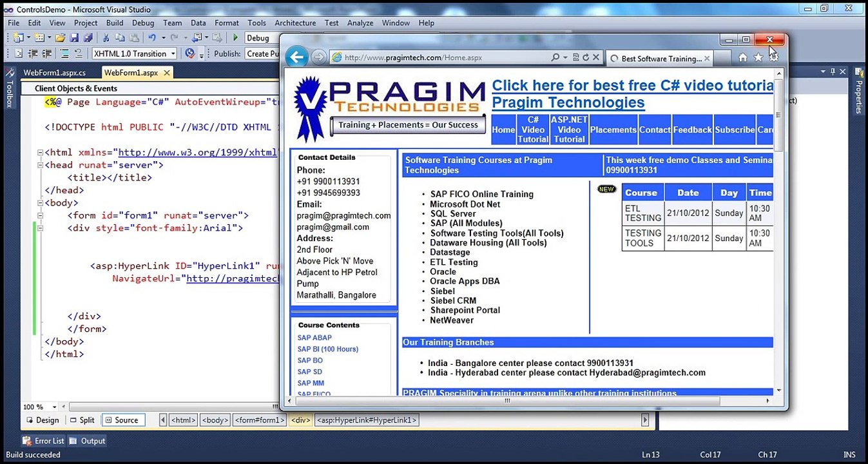Undo the last action in Visual Studio
Image resolution: width=868 pixels, height=464 pixels.
tap(152, 38)
